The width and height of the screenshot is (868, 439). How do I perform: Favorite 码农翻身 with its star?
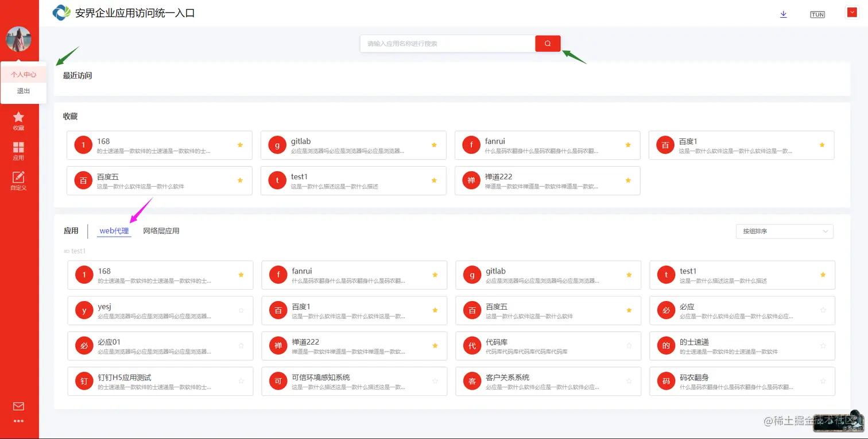(x=823, y=381)
